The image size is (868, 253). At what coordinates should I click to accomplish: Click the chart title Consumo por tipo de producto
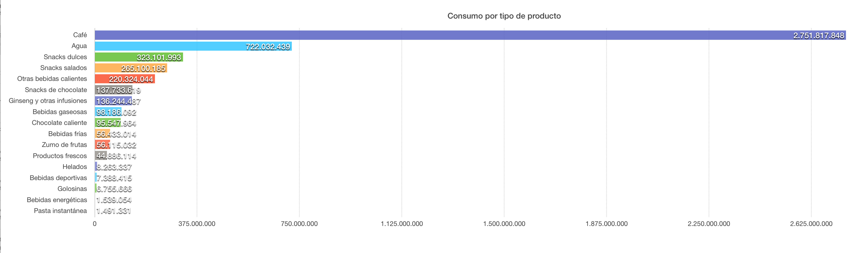(504, 16)
